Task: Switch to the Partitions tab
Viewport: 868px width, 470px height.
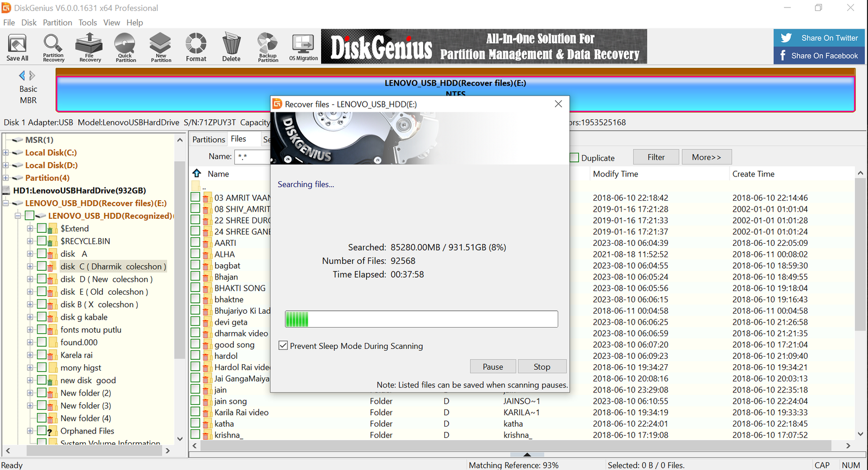Action: pos(208,139)
